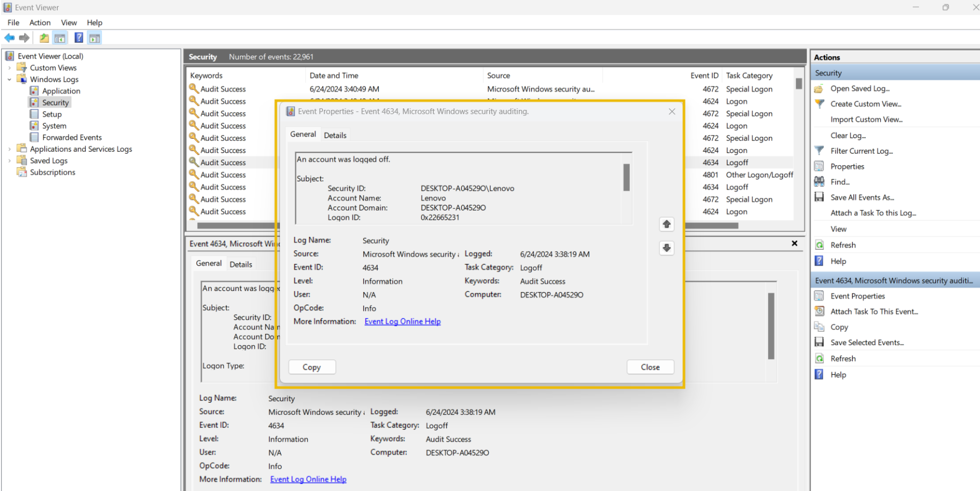Click the Create Custom View funnel icon
Screen dimensions: 980x491
819,104
